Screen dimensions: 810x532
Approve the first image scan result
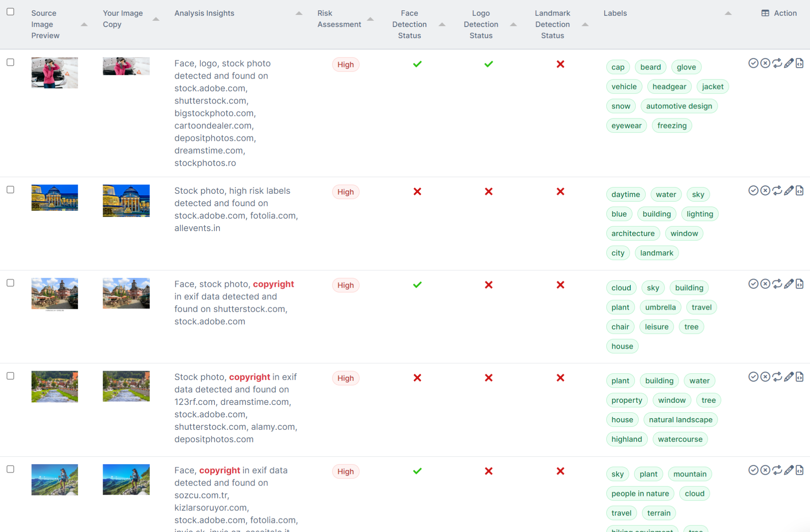click(753, 63)
